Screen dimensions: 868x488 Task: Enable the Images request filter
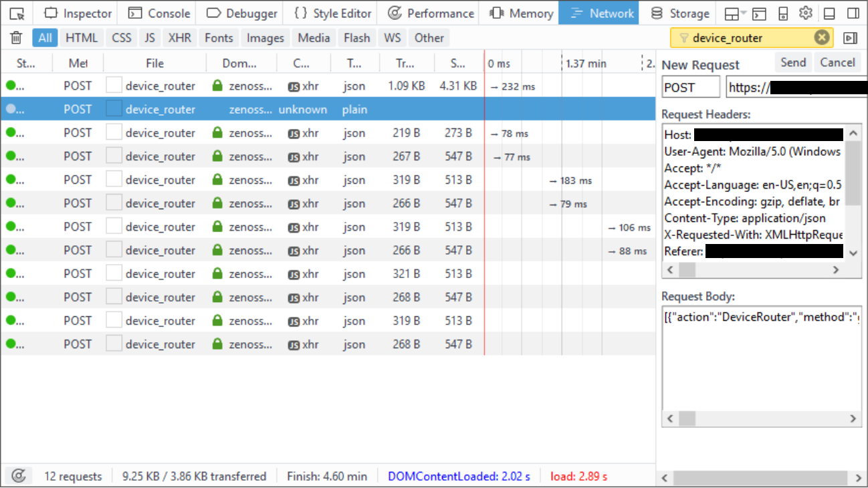pos(265,38)
